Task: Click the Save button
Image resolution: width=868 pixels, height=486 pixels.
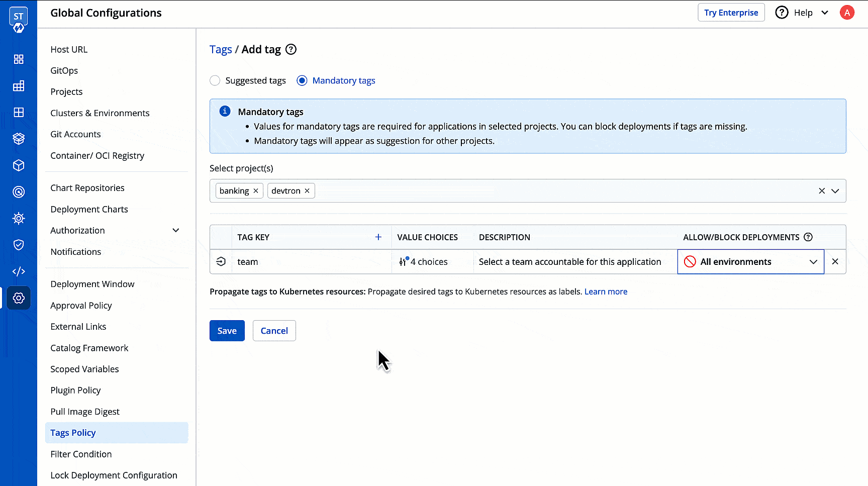Action: coord(227,330)
